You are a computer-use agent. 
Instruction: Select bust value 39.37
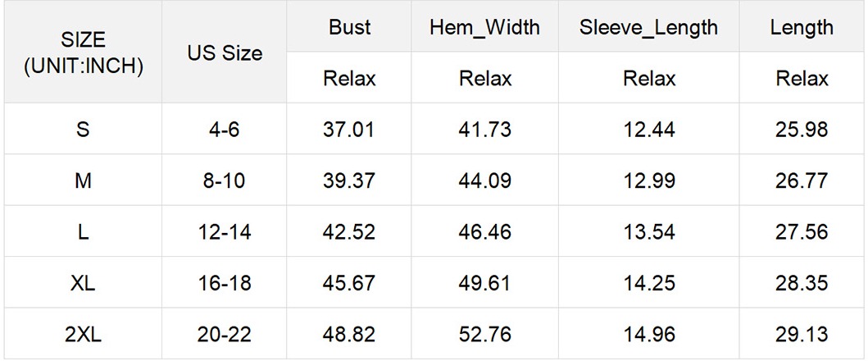(348, 180)
